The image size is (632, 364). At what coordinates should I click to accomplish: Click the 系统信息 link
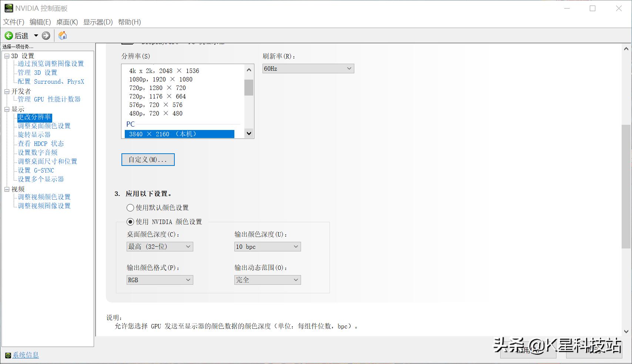(x=25, y=355)
